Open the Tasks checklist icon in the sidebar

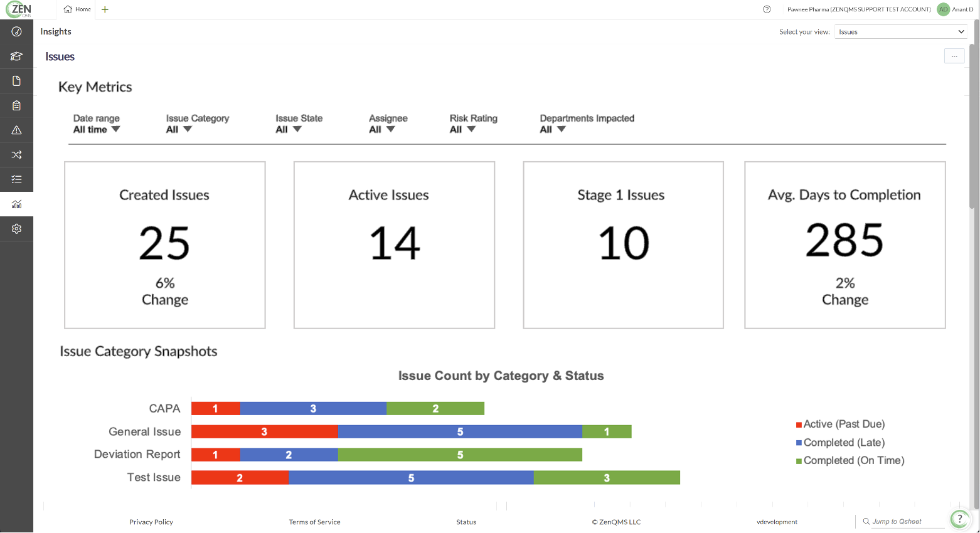pyautogui.click(x=16, y=179)
